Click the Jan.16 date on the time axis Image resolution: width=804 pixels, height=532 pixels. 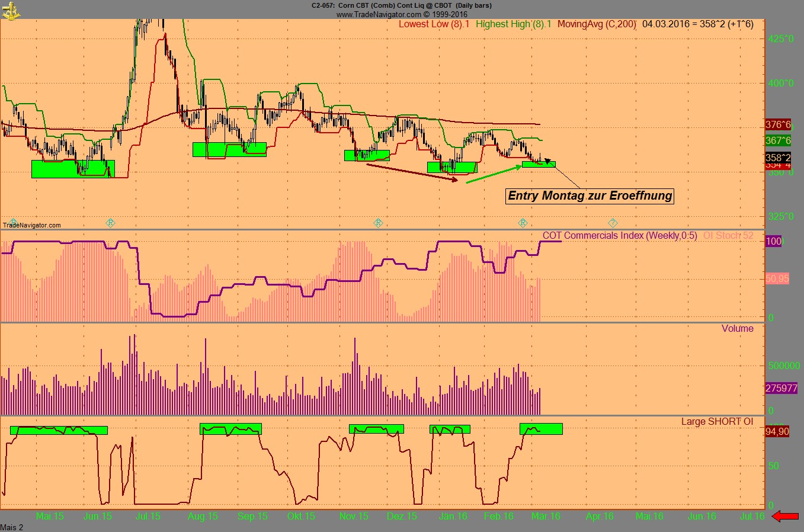coord(453,516)
